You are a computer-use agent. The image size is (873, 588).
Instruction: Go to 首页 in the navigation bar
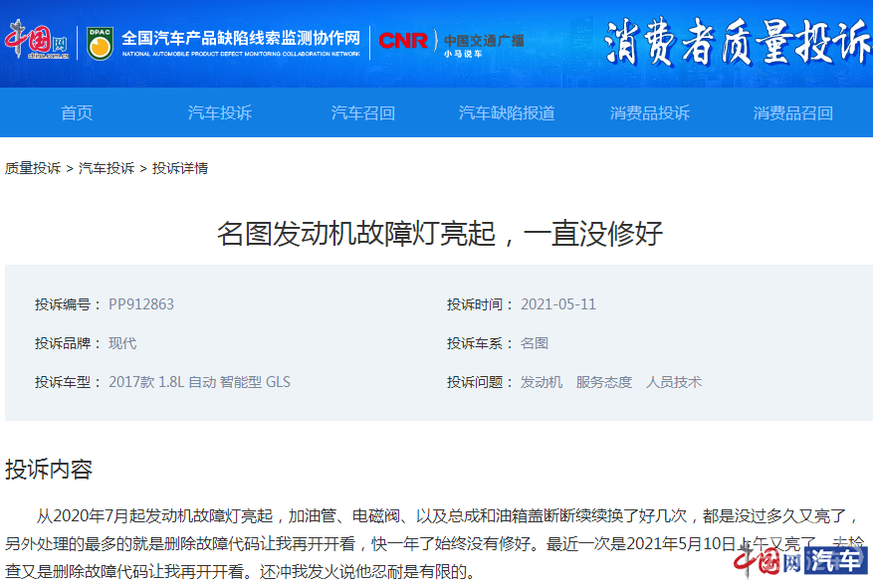77,113
